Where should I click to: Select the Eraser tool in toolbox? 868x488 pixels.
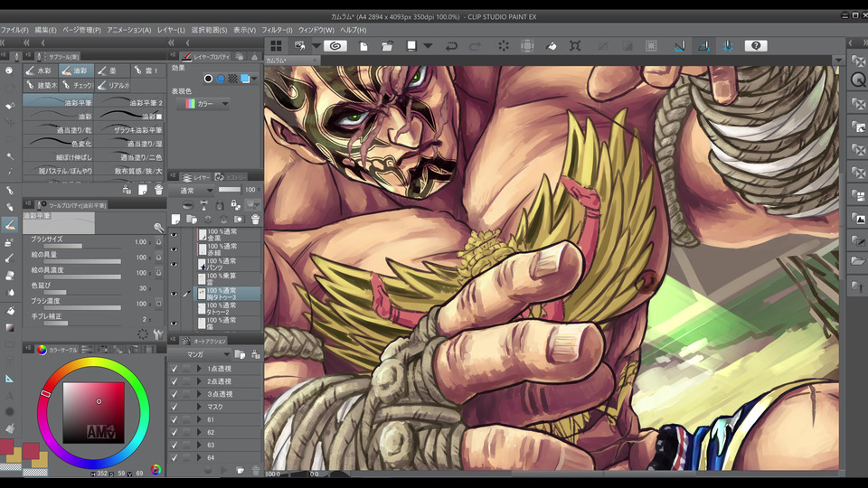point(9,275)
